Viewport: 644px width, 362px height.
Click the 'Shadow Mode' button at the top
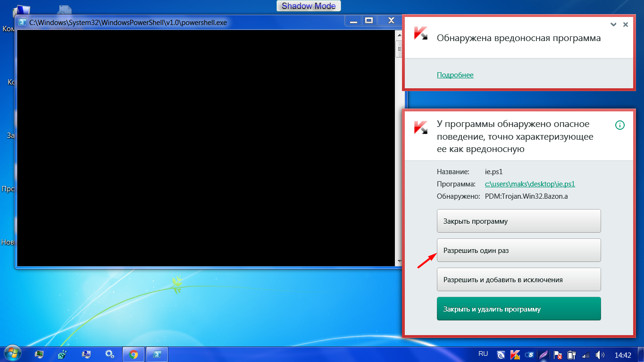[x=309, y=6]
